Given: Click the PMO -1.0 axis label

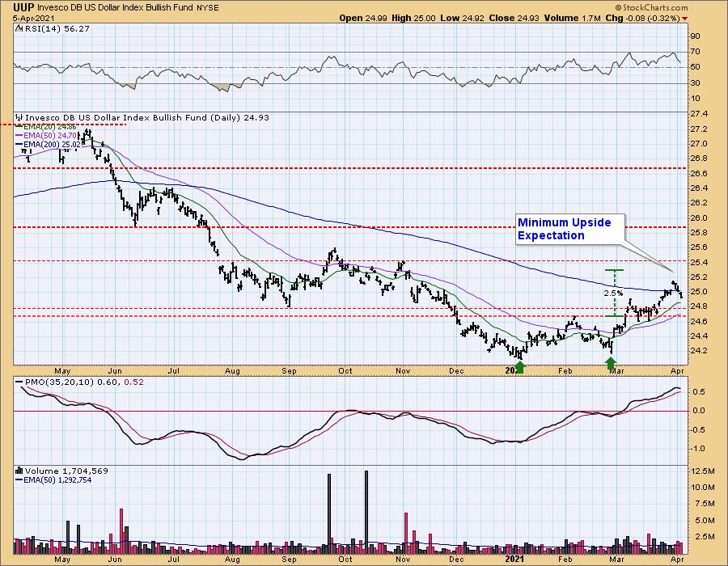Looking at the screenshot, I should click(x=699, y=449).
